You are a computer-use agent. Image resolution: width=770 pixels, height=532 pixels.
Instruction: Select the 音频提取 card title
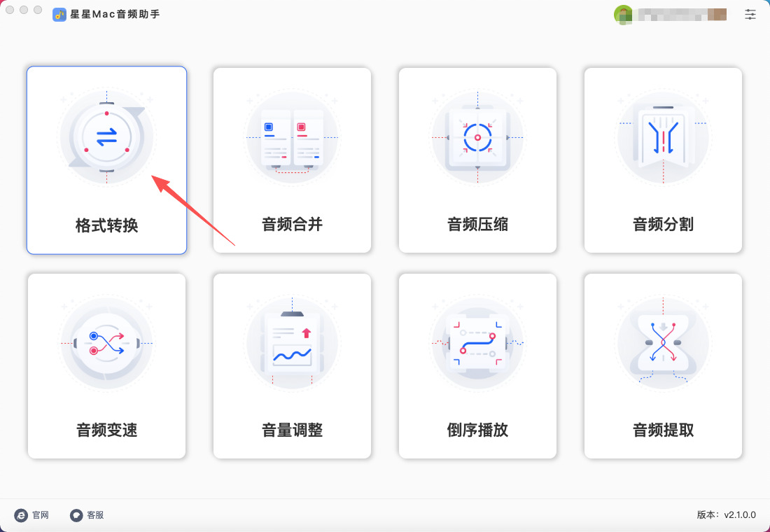(663, 430)
